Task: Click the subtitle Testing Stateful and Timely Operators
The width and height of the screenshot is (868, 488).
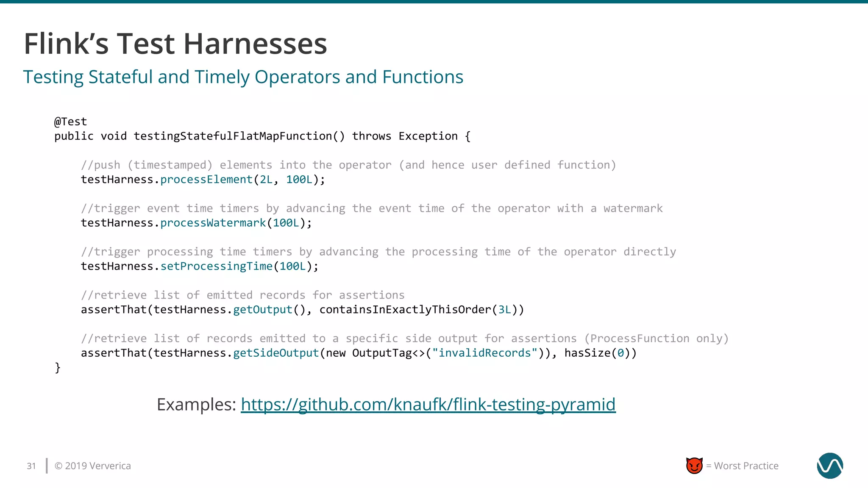Action: tap(243, 77)
